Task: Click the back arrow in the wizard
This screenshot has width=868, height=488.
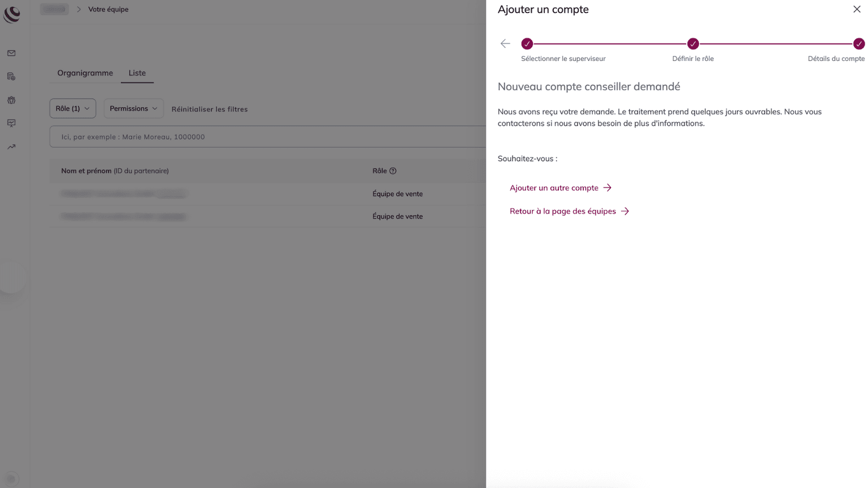Action: pos(505,43)
